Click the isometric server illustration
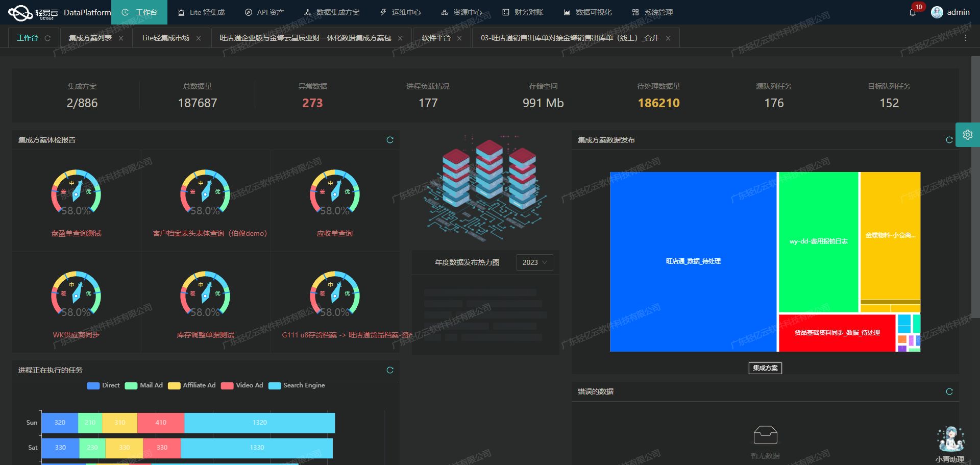The height and width of the screenshot is (465, 980). coord(485,189)
